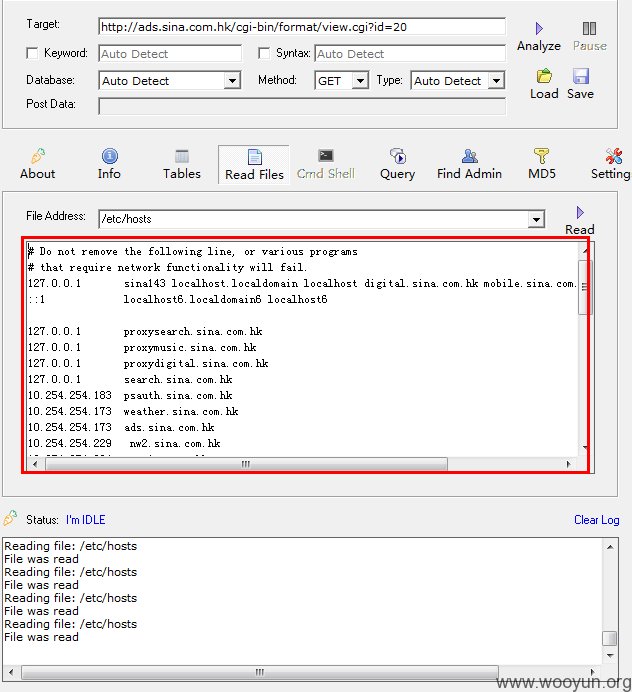The width and height of the screenshot is (632, 692).
Task: Expand the File Address dropdown arrow
Action: pyautogui.click(x=536, y=219)
